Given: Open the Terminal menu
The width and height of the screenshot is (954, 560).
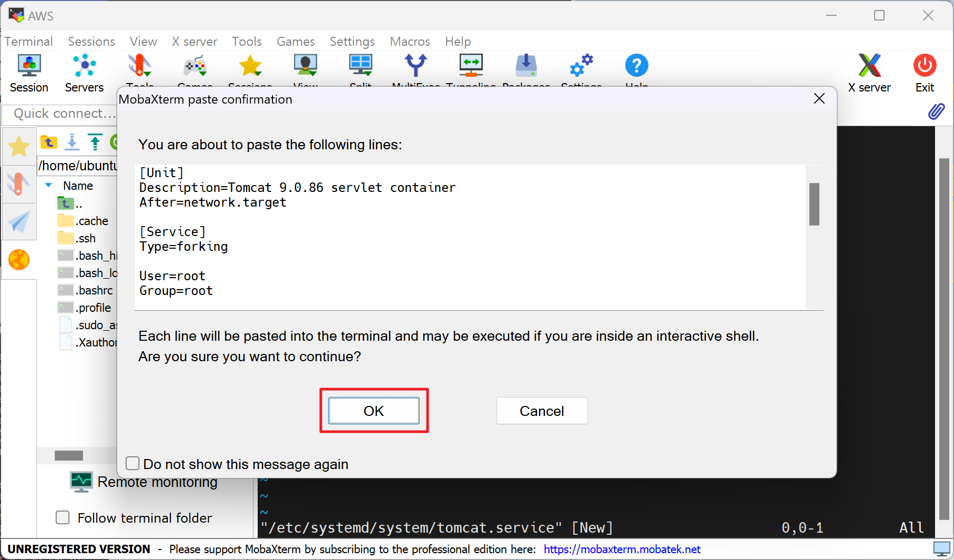Looking at the screenshot, I should [28, 41].
